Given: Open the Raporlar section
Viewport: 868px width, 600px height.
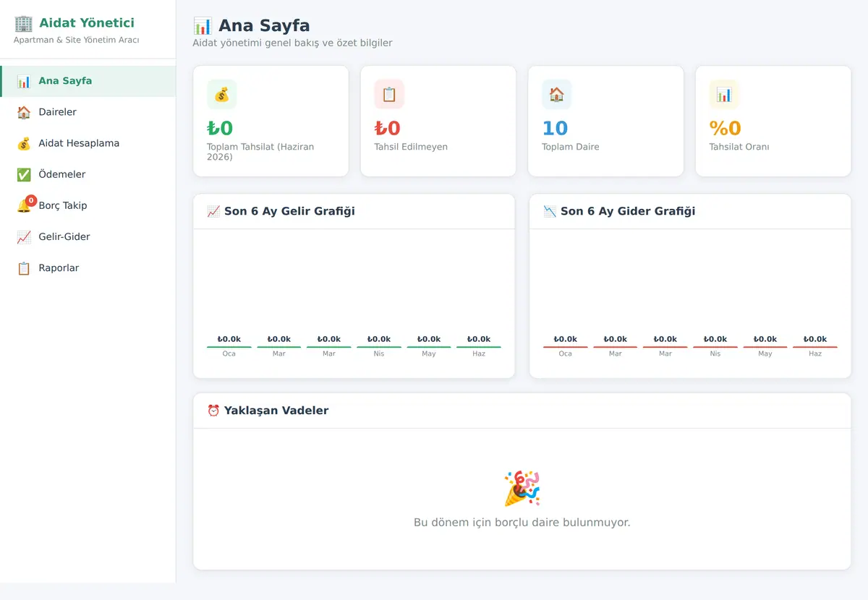Looking at the screenshot, I should point(88,267).
